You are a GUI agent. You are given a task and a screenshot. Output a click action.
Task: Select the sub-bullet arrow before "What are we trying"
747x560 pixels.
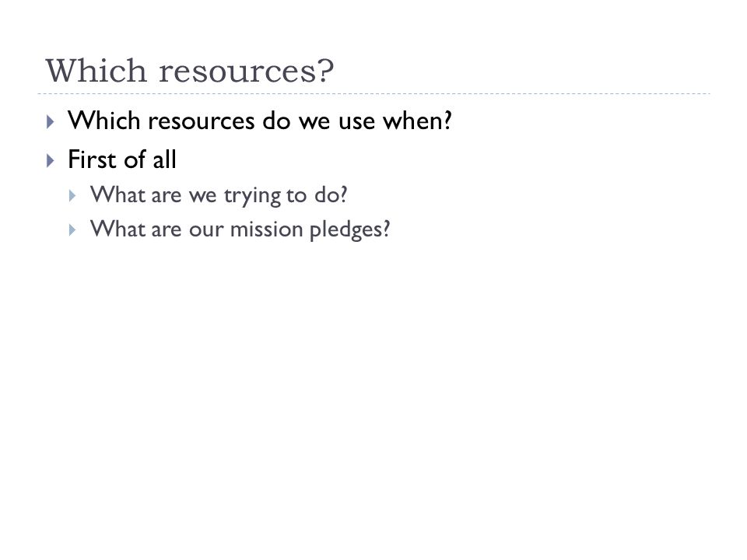(72, 196)
